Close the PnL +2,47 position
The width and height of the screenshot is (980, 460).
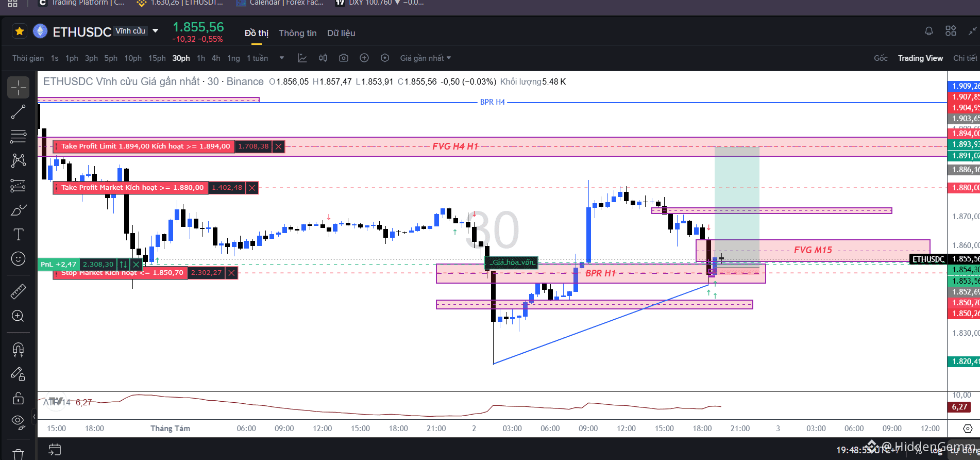tap(136, 264)
